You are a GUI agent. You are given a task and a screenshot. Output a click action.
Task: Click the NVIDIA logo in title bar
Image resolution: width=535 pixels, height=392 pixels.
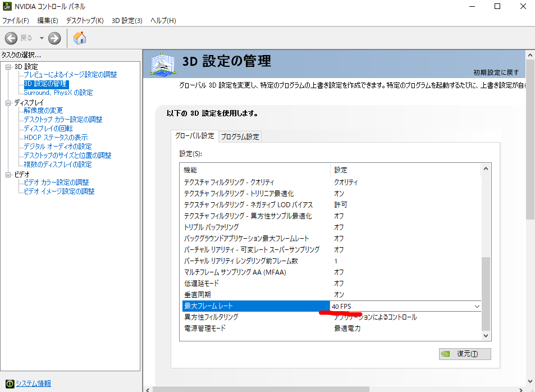tap(7, 7)
